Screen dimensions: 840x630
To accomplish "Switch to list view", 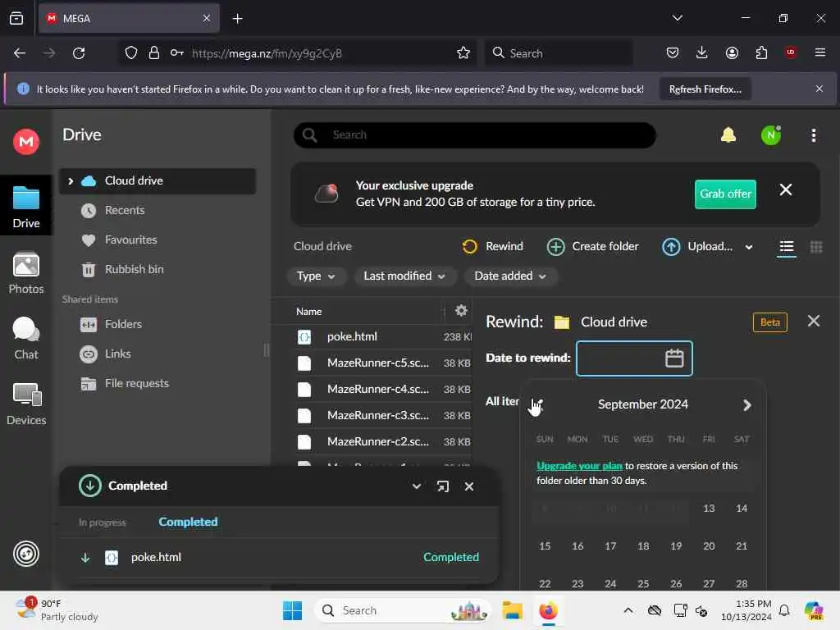I will click(x=786, y=246).
